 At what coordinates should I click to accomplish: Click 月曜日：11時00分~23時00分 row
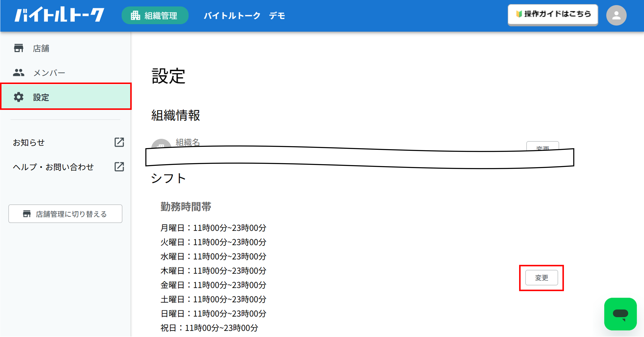213,228
